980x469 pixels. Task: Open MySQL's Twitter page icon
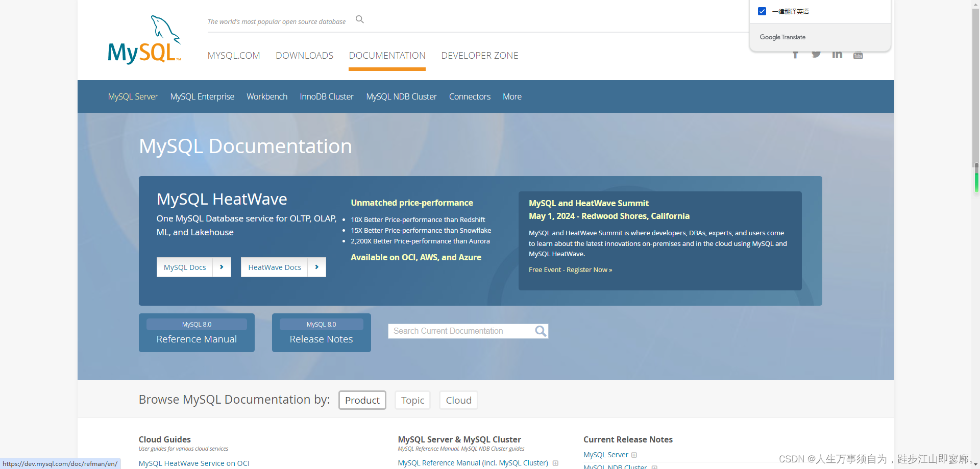point(816,54)
